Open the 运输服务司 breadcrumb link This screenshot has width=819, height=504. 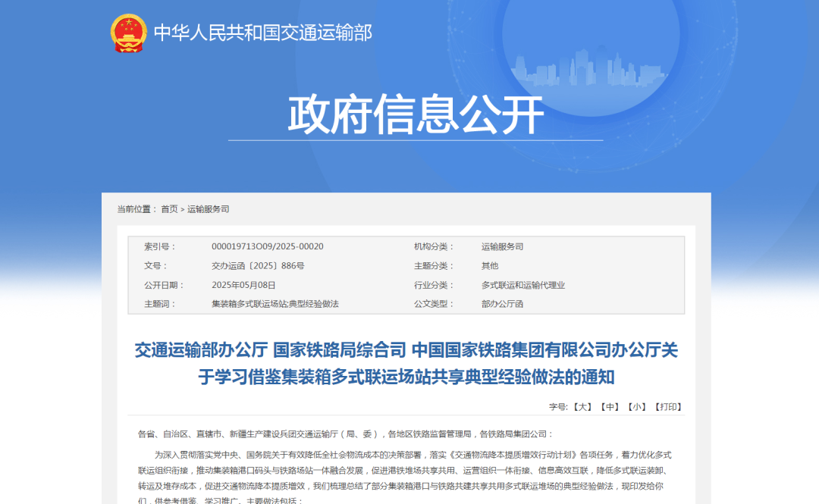pyautogui.click(x=208, y=209)
